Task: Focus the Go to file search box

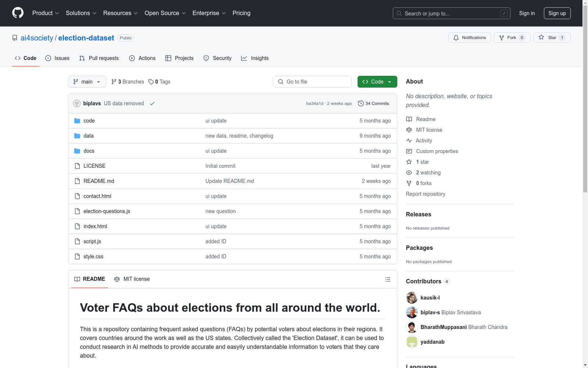Action: pos(312,82)
